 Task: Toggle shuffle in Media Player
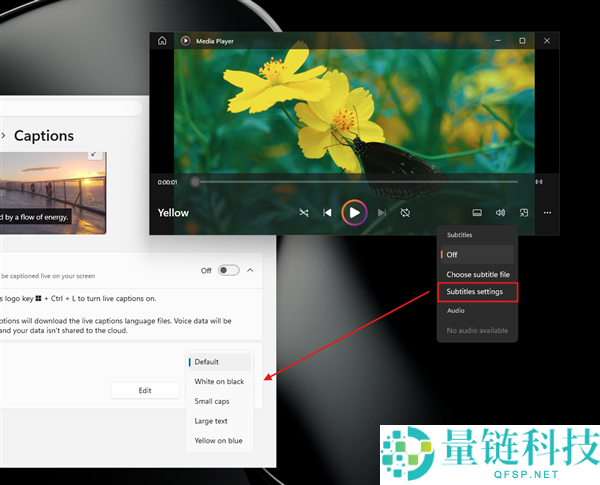(x=304, y=212)
